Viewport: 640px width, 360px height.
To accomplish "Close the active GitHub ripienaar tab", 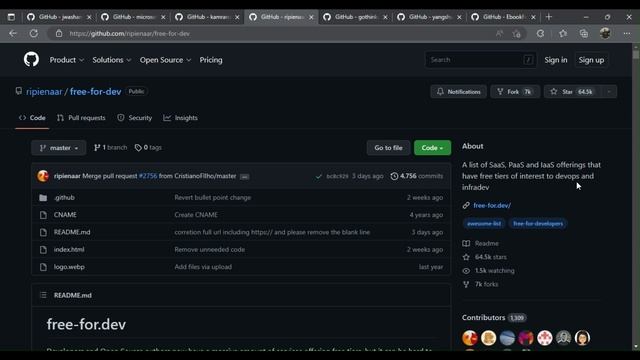I will point(311,17).
